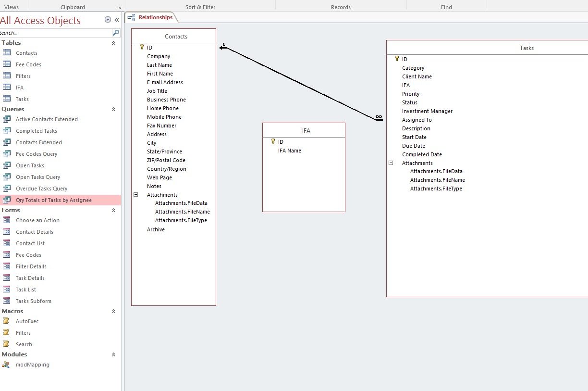
Task: Collapse Attachments field in Tasks table
Action: point(391,163)
